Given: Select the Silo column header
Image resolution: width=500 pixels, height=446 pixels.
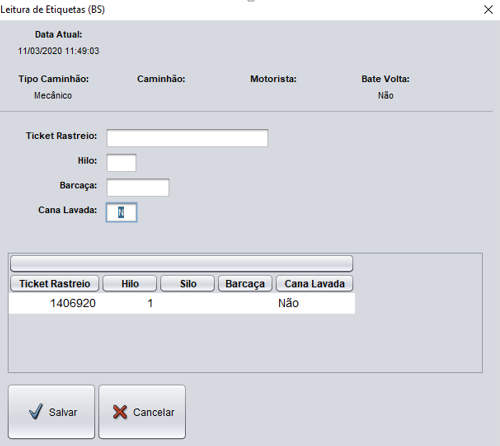Looking at the screenshot, I should (188, 284).
